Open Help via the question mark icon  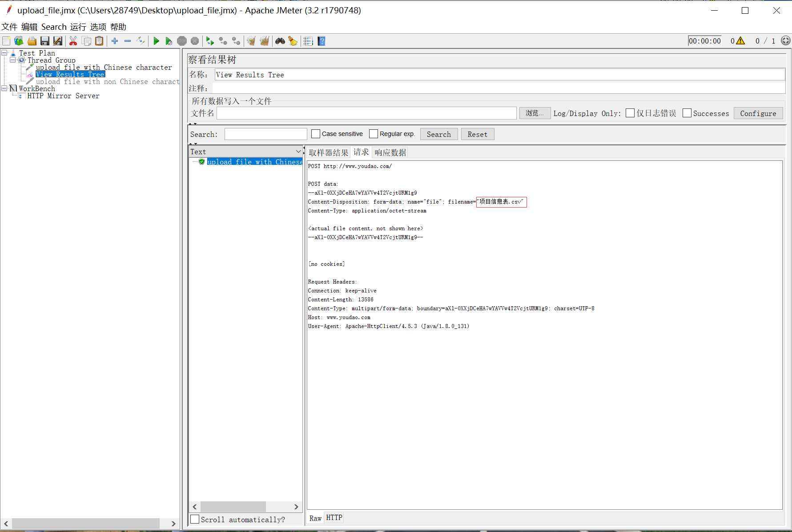point(322,41)
